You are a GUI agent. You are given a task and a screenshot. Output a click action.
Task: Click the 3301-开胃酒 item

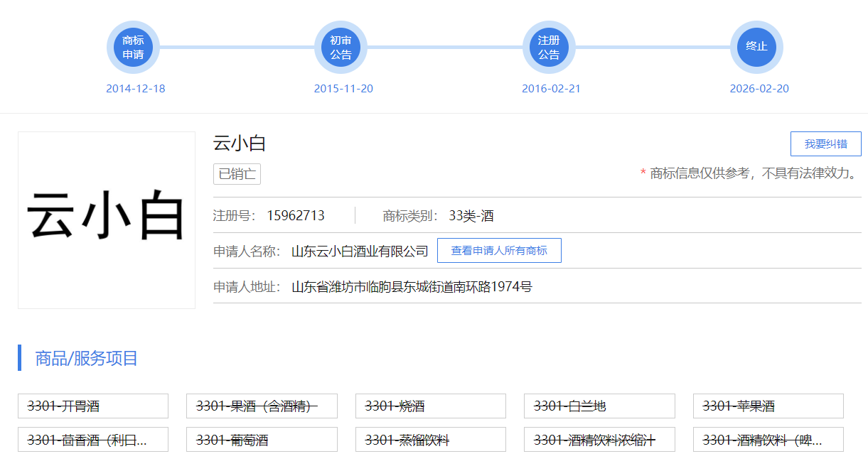coord(93,406)
